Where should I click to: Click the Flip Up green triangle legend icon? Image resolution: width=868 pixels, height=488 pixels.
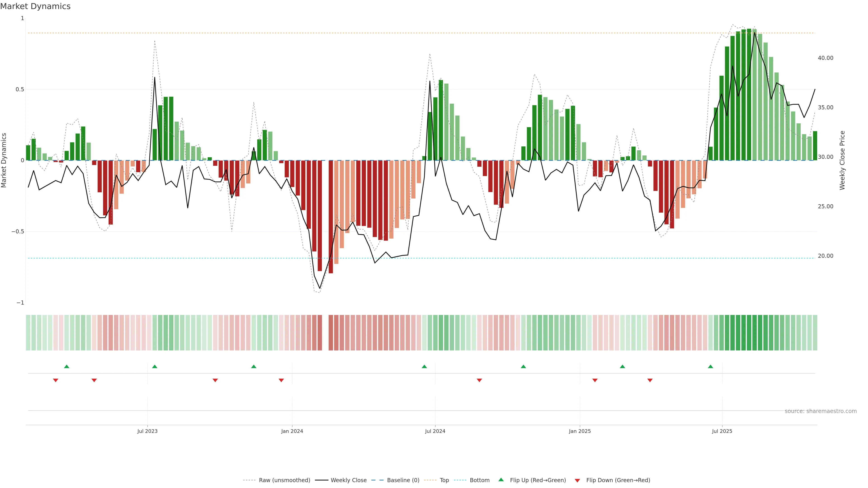(501, 480)
